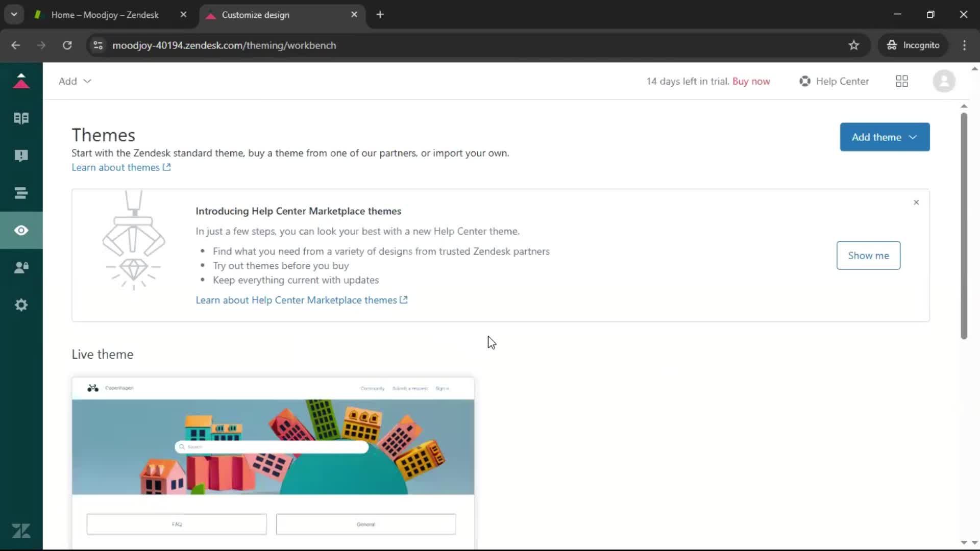
Task: Go back to the previous page
Action: (x=16, y=45)
